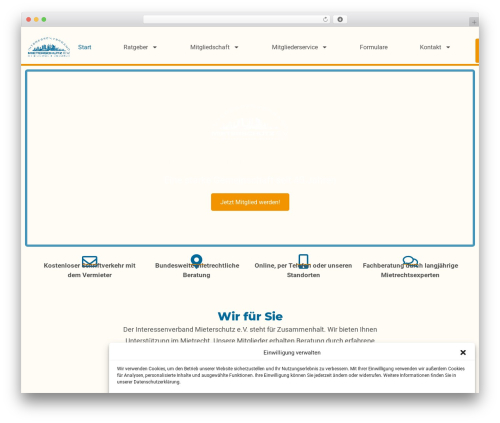Click the map pin icon above Bundesweite Beratung
Viewport: 500px width, 423px height.
[196, 261]
